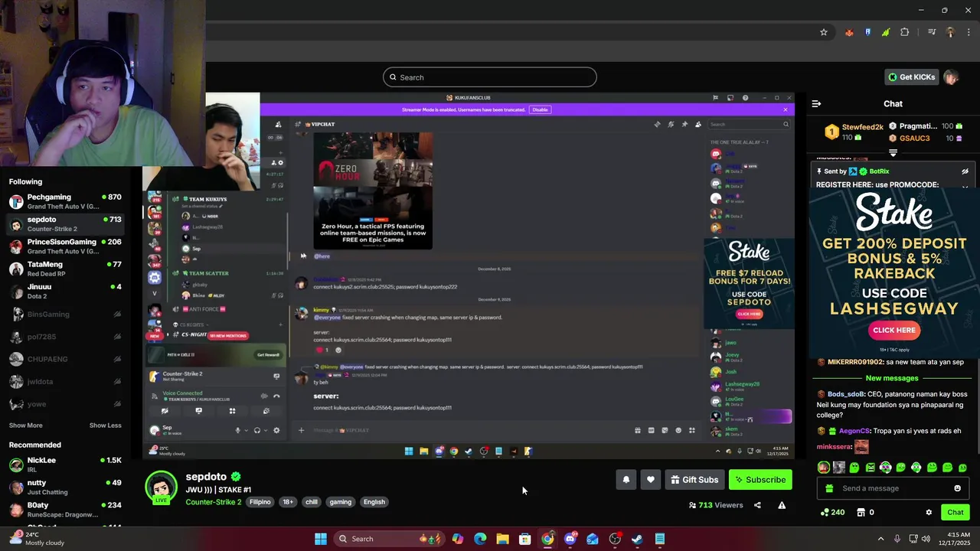Image resolution: width=980 pixels, height=551 pixels.
Task: Open the BotRix sender link
Action: point(879,171)
